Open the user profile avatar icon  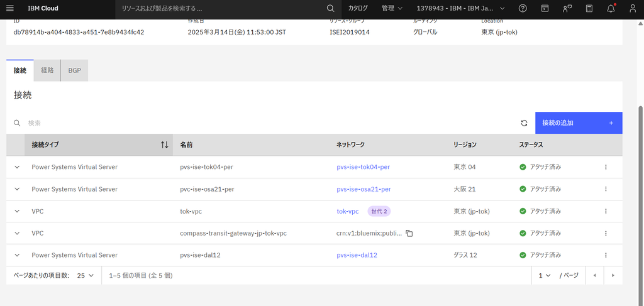pyautogui.click(x=633, y=8)
